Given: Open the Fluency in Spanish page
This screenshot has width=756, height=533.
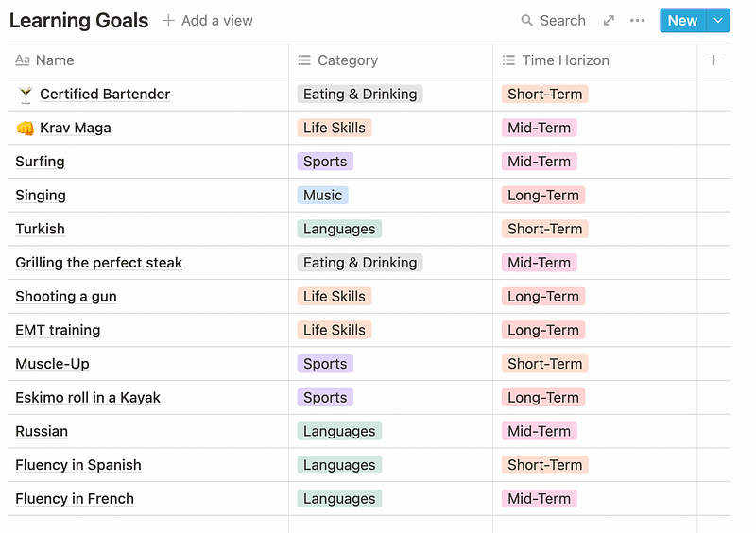Looking at the screenshot, I should (x=78, y=465).
